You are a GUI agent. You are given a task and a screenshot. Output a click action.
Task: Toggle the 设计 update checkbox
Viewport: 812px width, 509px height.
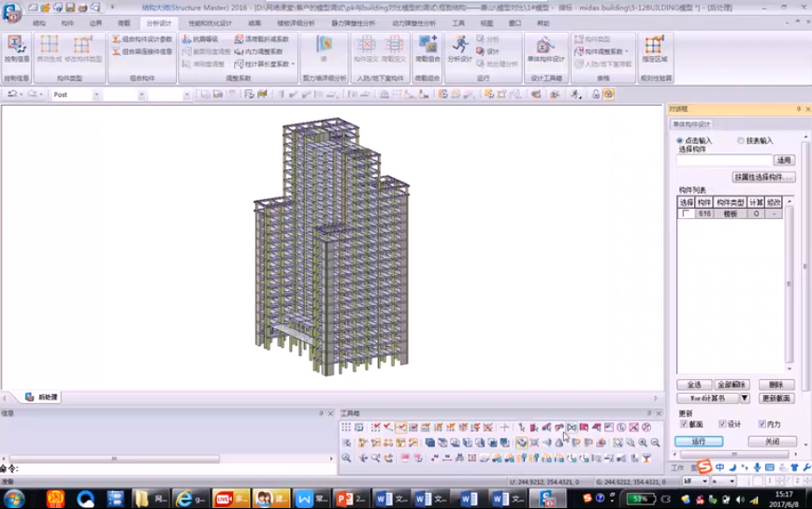(x=722, y=424)
